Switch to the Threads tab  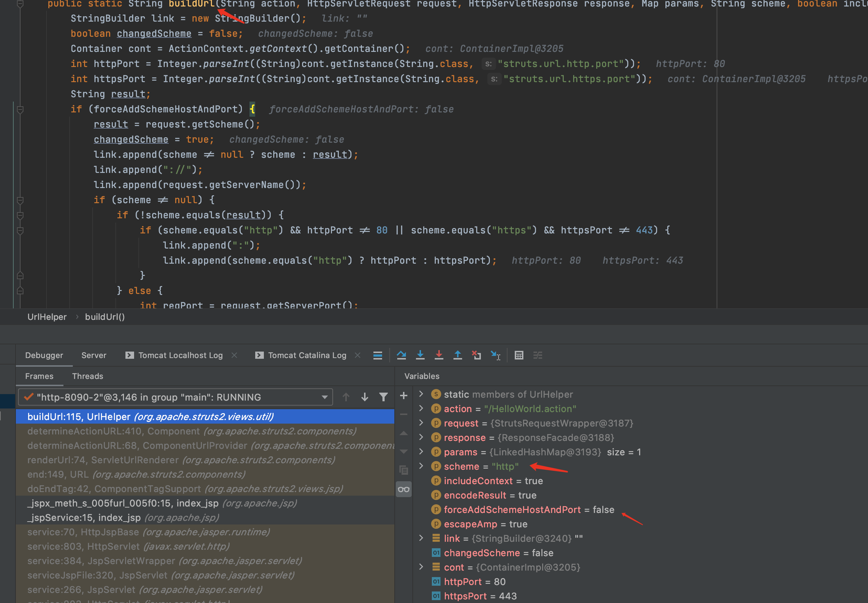pyautogui.click(x=87, y=376)
